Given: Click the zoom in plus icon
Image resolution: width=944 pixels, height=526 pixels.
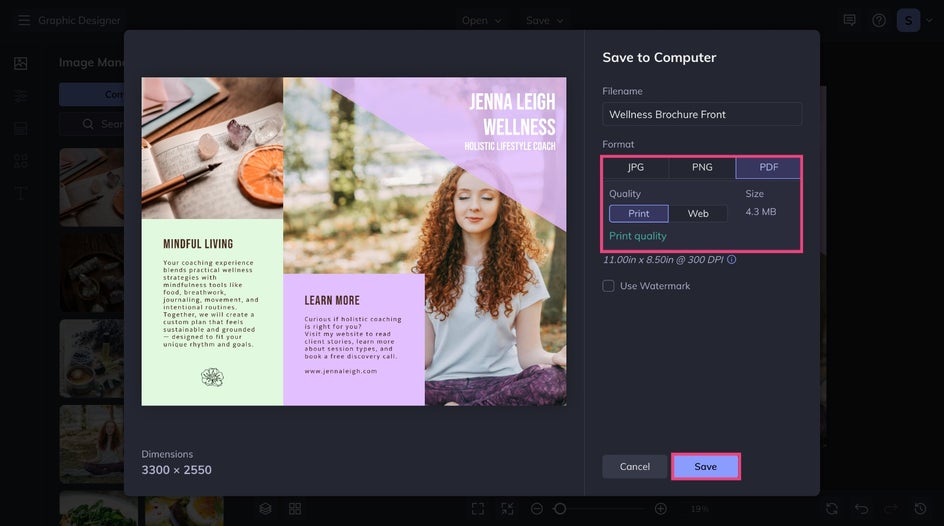Looking at the screenshot, I should (661, 509).
